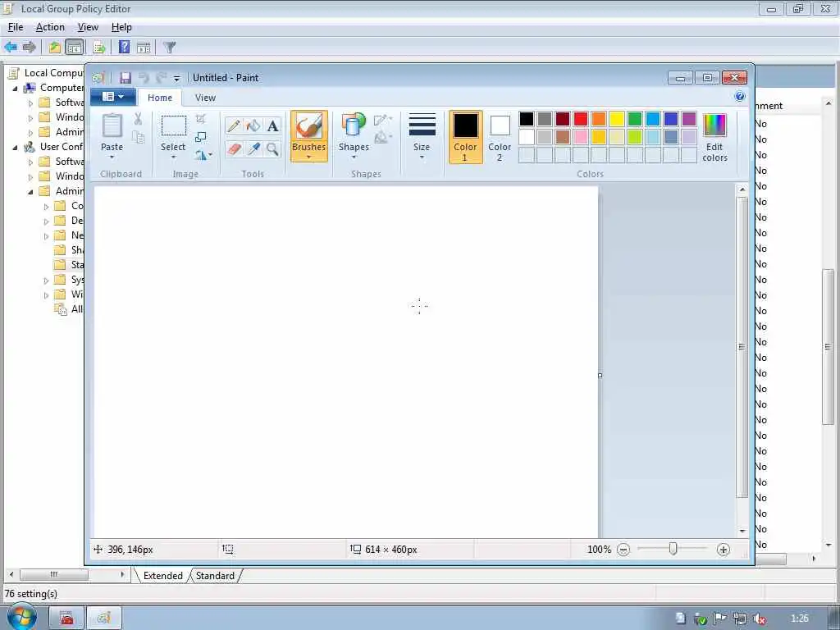The height and width of the screenshot is (630, 840).
Task: Click the Group Policy tree horizontal scrollbar
Action: pos(53,574)
